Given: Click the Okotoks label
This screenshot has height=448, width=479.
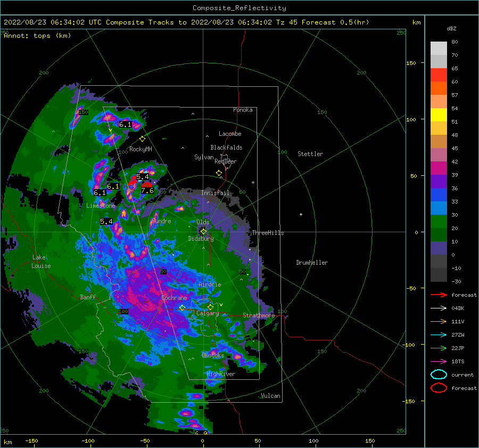Looking at the screenshot, I should [213, 355].
